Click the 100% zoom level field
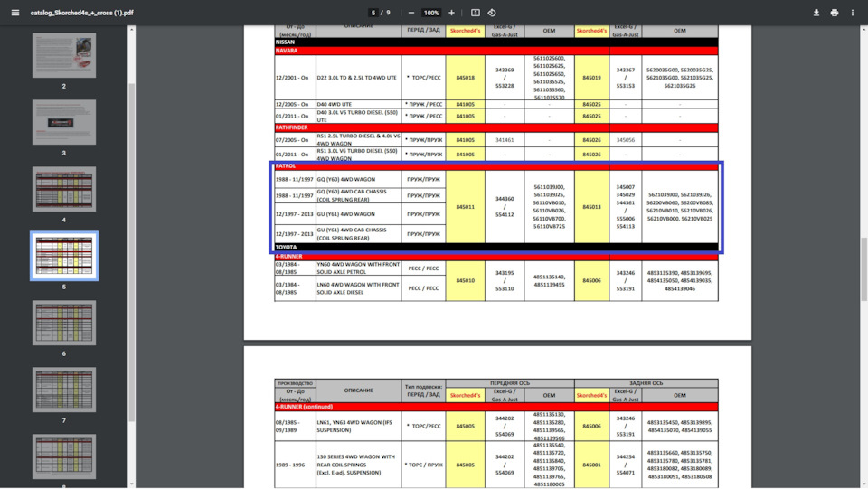 tap(431, 13)
